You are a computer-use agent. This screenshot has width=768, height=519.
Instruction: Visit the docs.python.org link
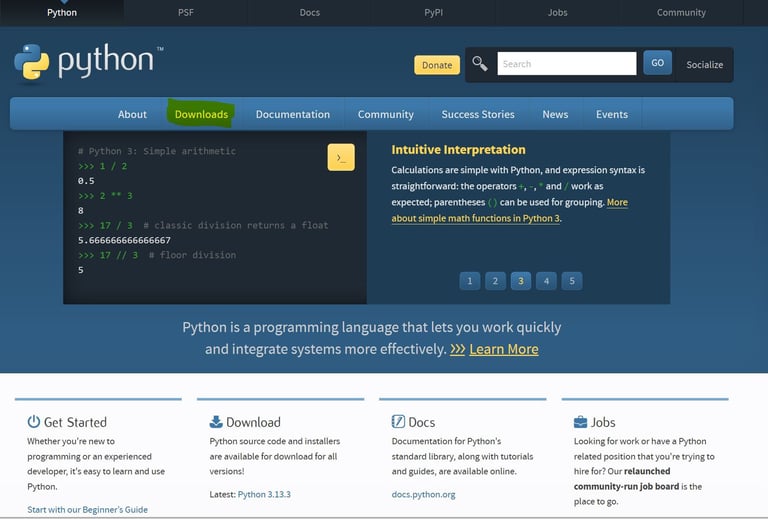(423, 495)
